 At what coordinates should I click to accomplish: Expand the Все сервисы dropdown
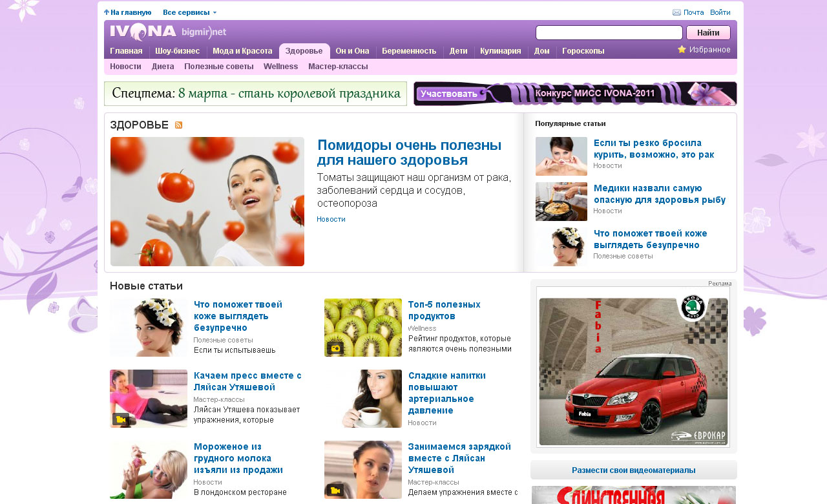(x=189, y=12)
